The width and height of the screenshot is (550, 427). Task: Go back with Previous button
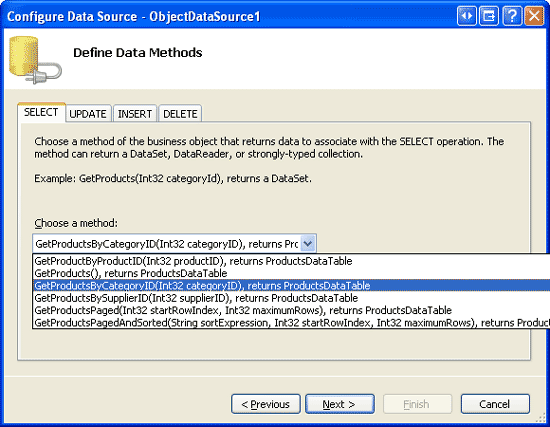266,404
